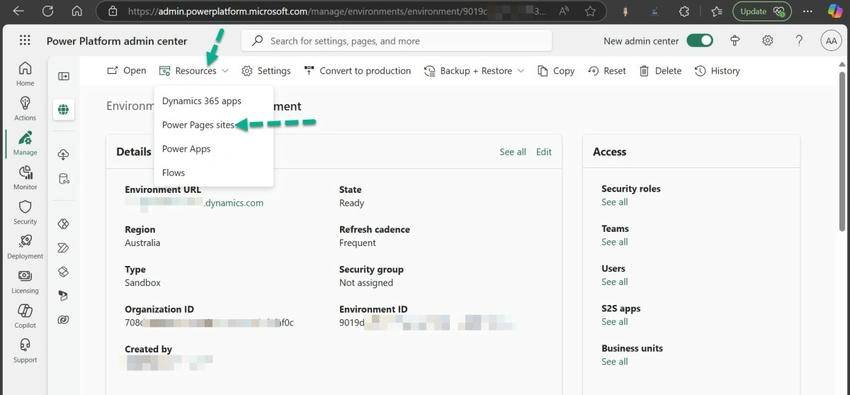Viewport: 850px width, 395px height.
Task: Go to browser home page
Action: coord(77,11)
